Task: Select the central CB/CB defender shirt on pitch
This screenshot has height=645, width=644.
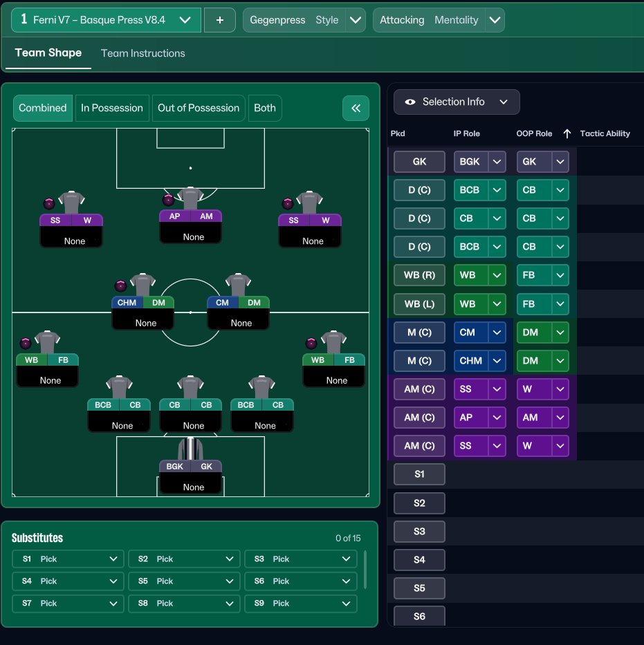Action: pyautogui.click(x=190, y=387)
